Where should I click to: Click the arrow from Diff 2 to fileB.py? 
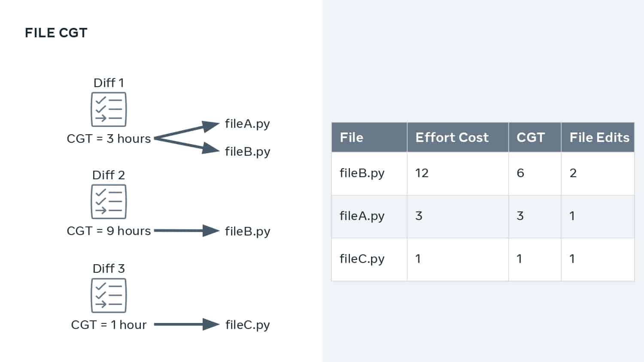[x=187, y=231]
